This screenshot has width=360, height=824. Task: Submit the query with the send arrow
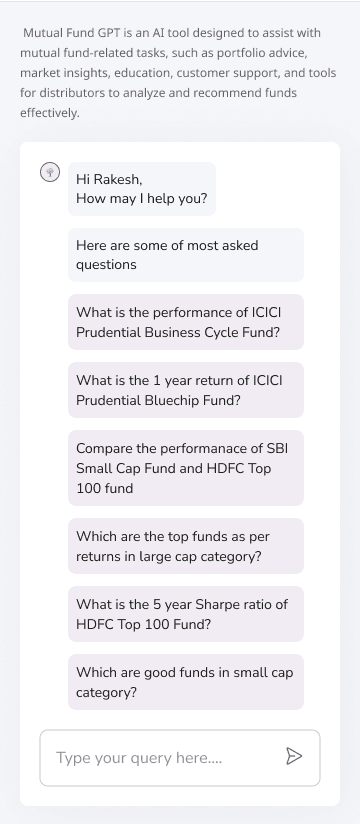[x=294, y=756]
